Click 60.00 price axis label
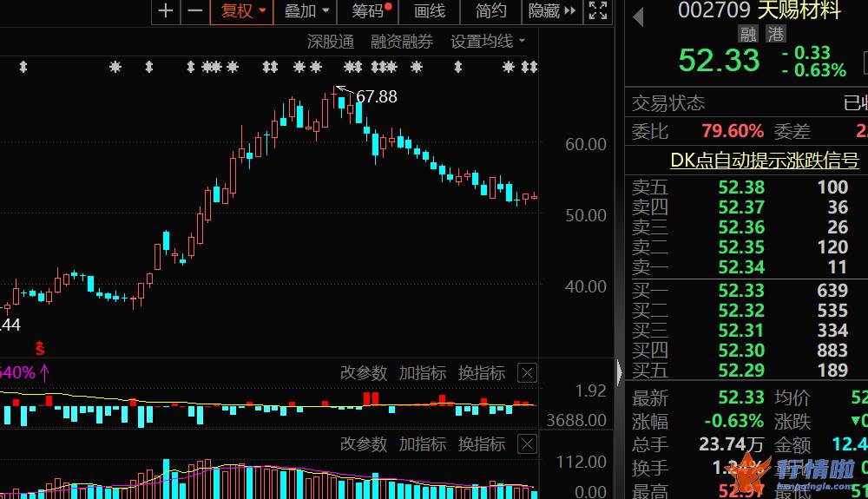The height and width of the screenshot is (499, 868). [x=585, y=144]
